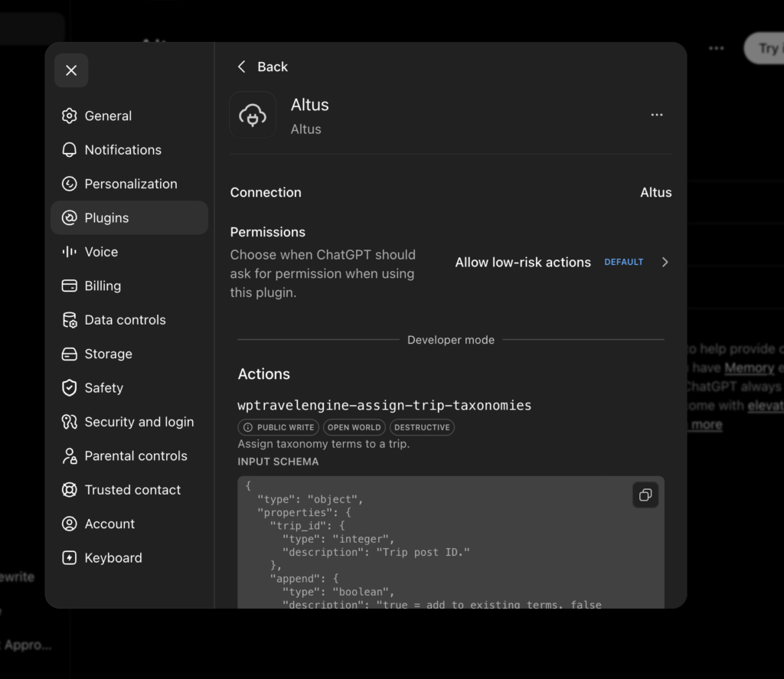Click the Keyboard shortcut icon
Viewport: 784px width, 679px height.
tap(69, 557)
